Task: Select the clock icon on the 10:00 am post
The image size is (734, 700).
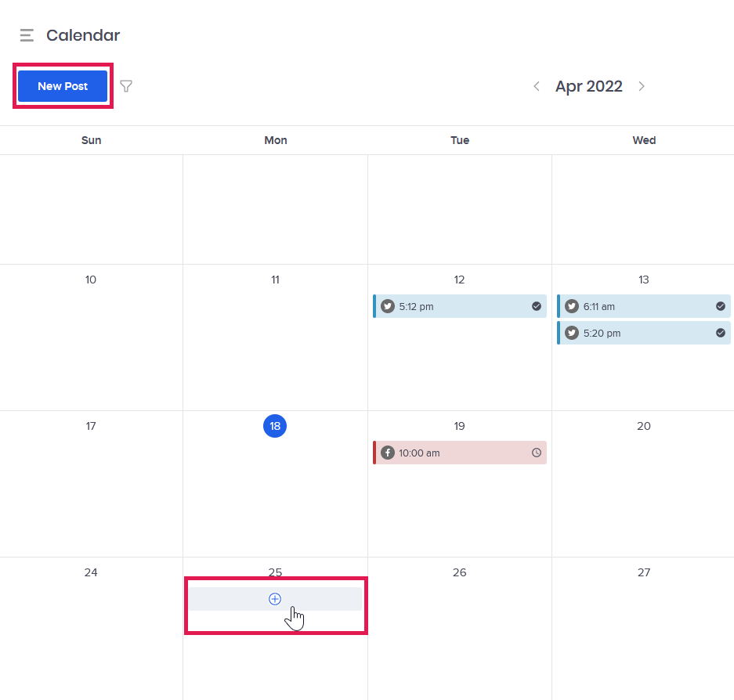Action: (536, 453)
